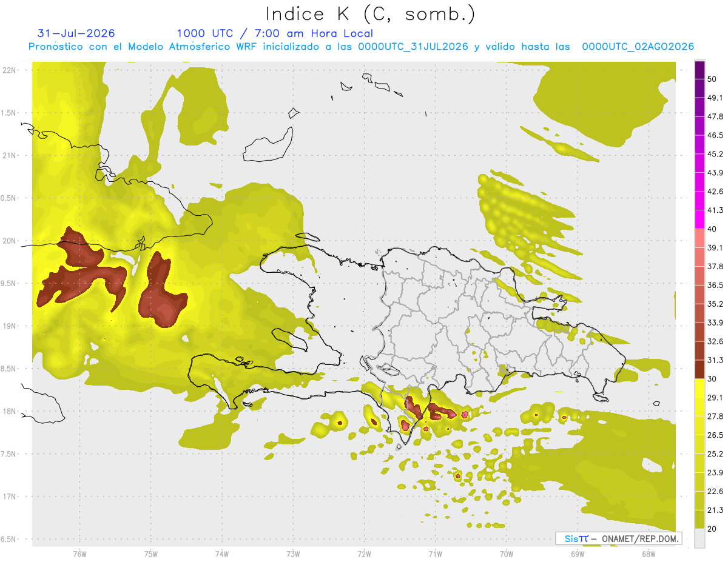728x562 pixels.
Task: Click the '27.8' color scale label
Action: tap(715, 416)
